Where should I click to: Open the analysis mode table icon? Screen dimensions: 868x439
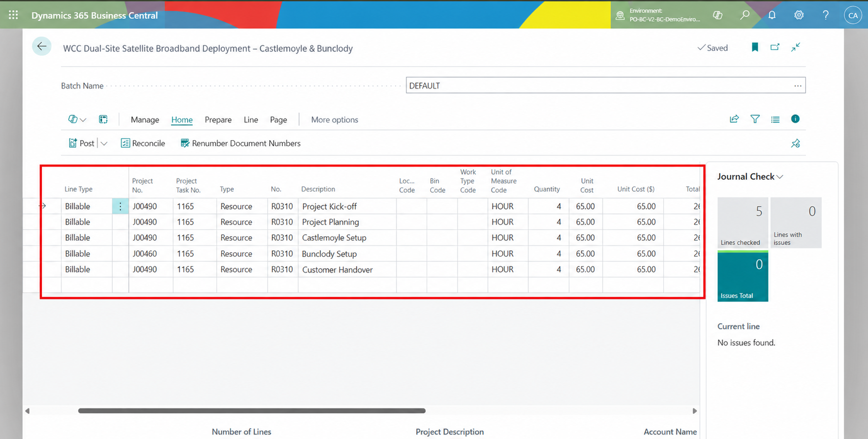(x=103, y=119)
